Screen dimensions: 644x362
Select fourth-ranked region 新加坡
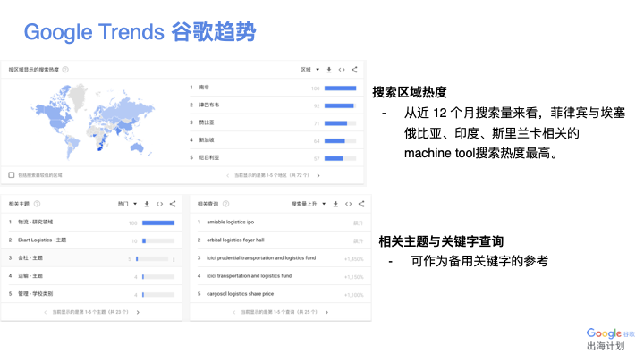[x=207, y=140]
